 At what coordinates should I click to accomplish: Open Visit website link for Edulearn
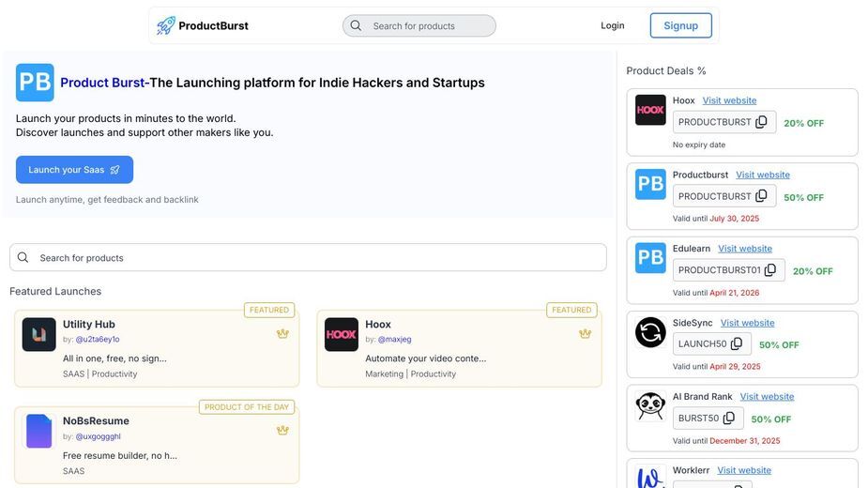click(744, 249)
